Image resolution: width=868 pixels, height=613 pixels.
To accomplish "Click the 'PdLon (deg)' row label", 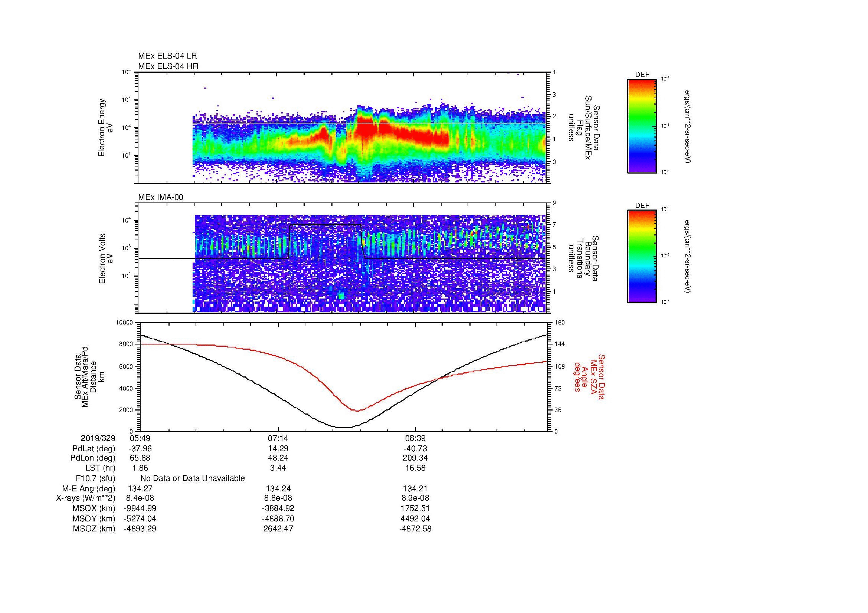I will [93, 458].
